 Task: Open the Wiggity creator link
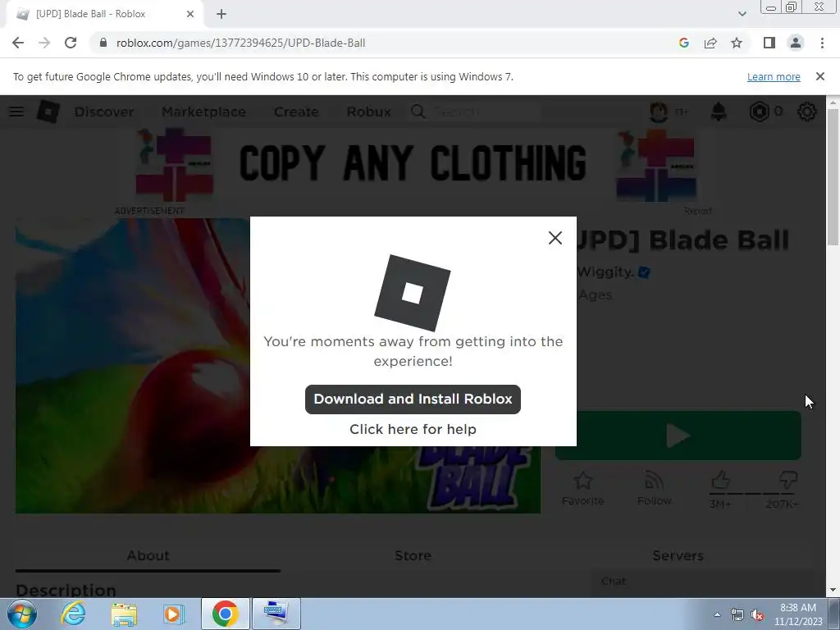point(605,272)
